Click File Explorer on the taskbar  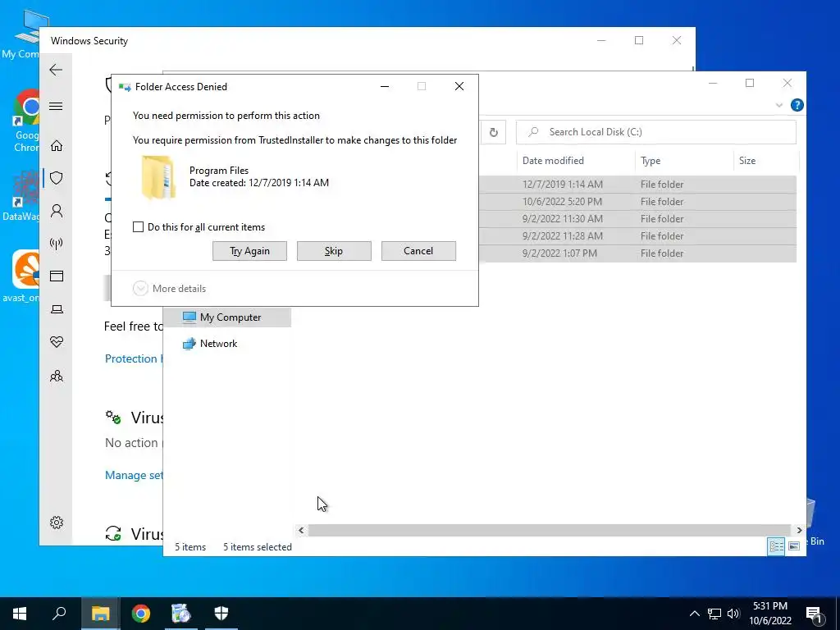(x=100, y=614)
